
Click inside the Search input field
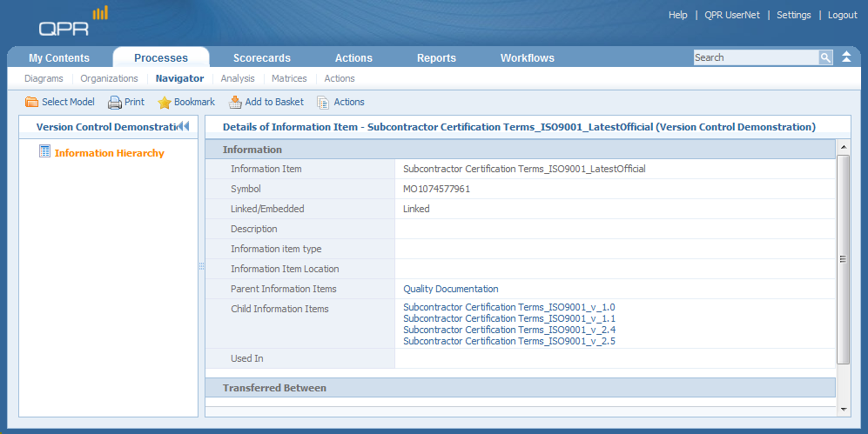(x=757, y=57)
